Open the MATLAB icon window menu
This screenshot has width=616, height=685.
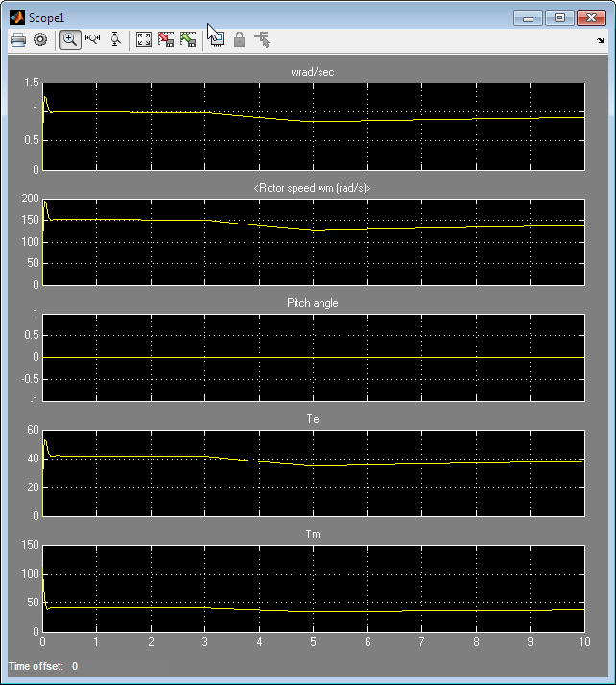(x=16, y=17)
